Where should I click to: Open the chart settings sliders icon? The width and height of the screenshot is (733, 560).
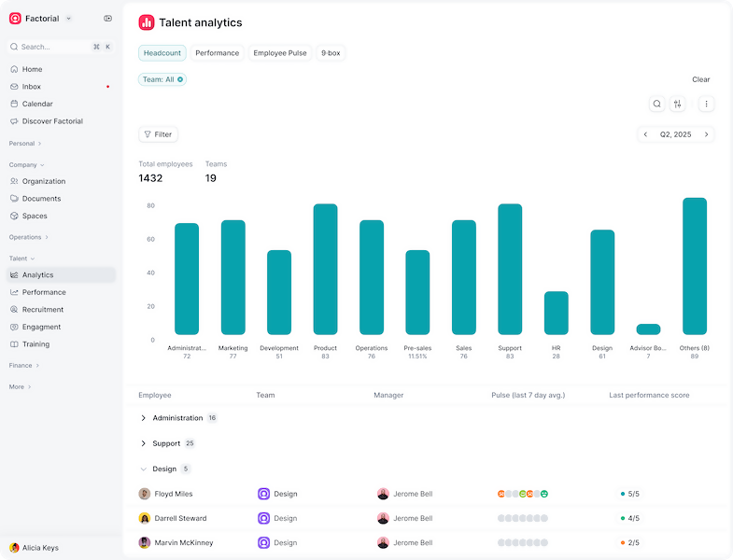[x=678, y=105]
